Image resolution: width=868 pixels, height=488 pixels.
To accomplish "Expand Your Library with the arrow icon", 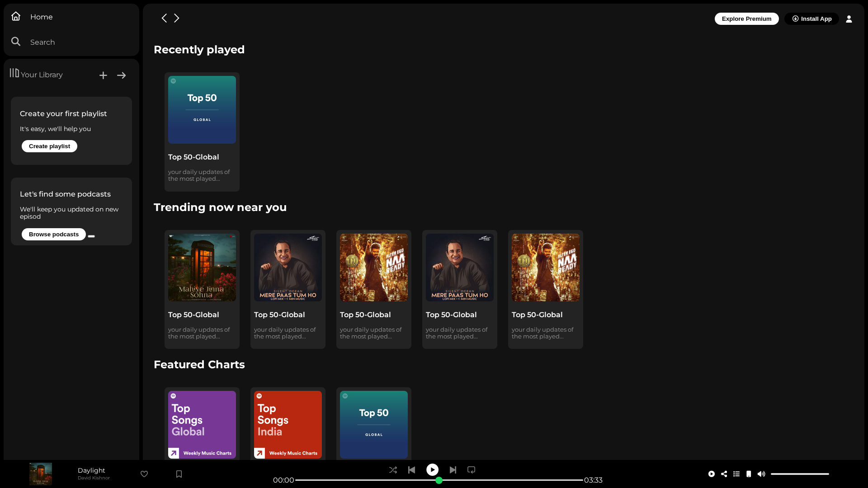I will (121, 75).
